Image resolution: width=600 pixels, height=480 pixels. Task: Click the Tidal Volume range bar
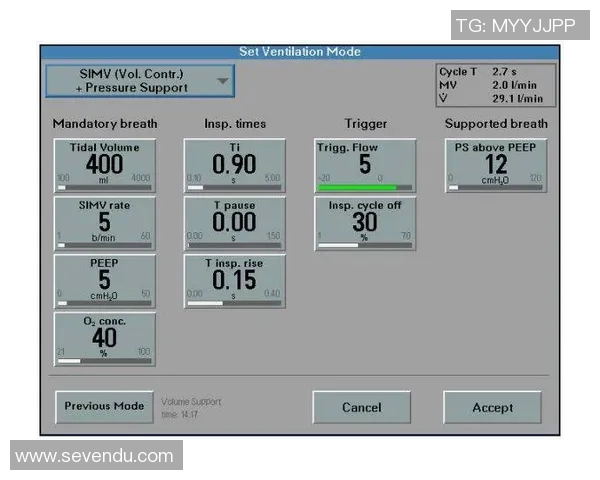(104, 187)
